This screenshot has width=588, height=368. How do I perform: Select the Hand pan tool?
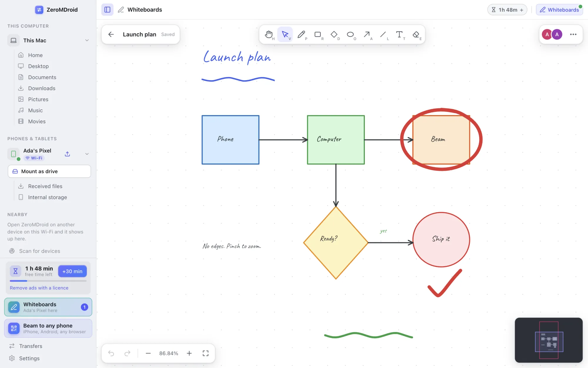tap(269, 34)
